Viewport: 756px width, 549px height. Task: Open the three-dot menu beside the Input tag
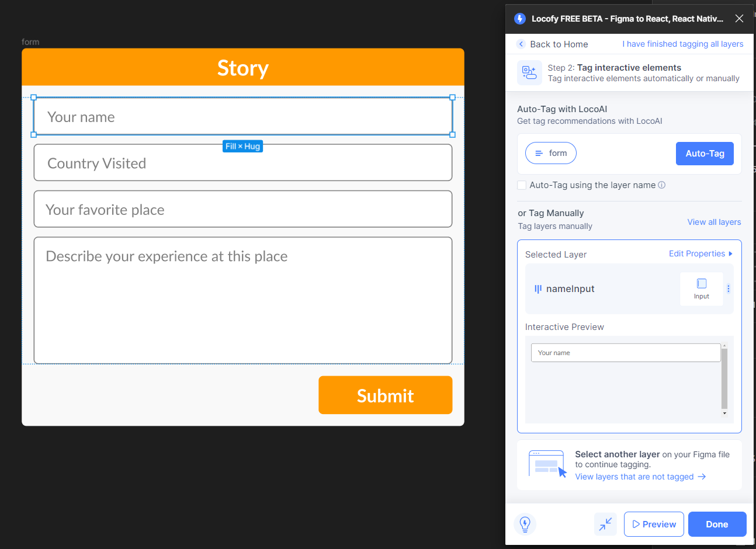[728, 289]
